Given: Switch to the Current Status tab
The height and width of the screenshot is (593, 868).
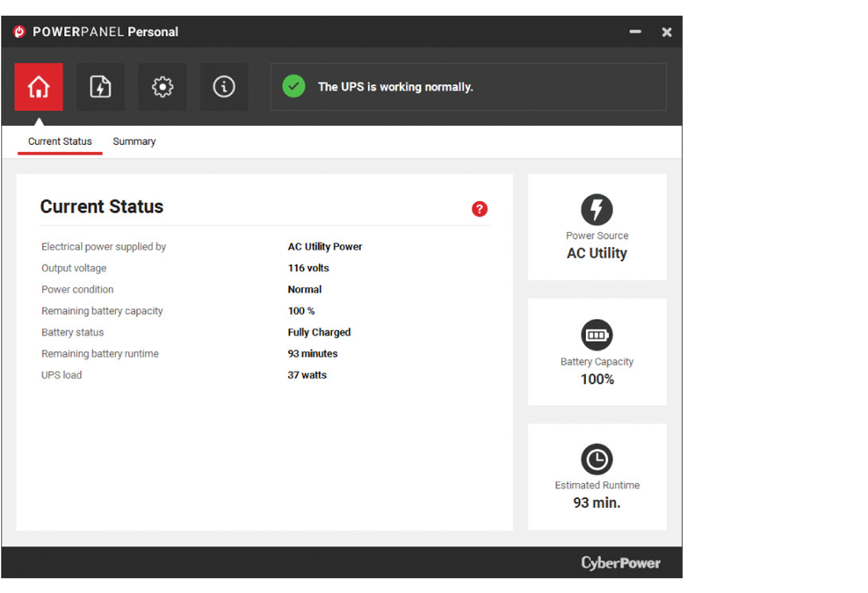Looking at the screenshot, I should point(60,141).
